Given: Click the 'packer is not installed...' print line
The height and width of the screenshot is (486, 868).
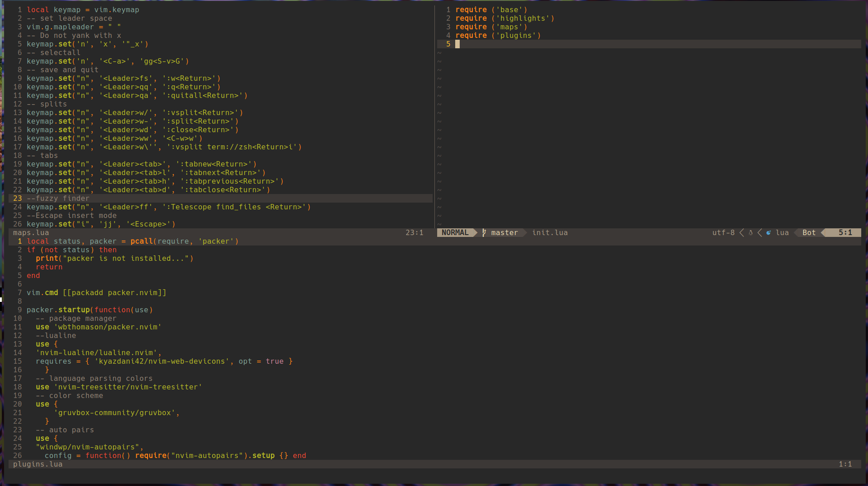Looking at the screenshot, I should tap(114, 259).
